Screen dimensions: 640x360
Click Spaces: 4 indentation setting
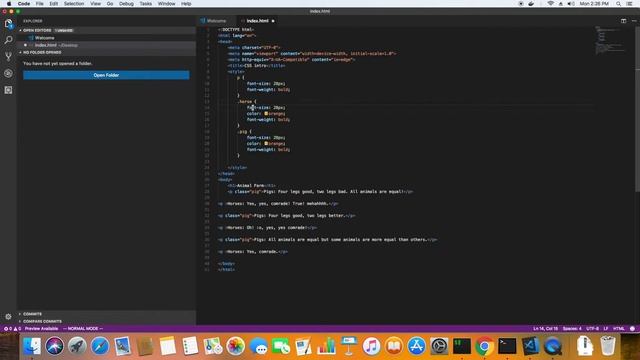572,329
